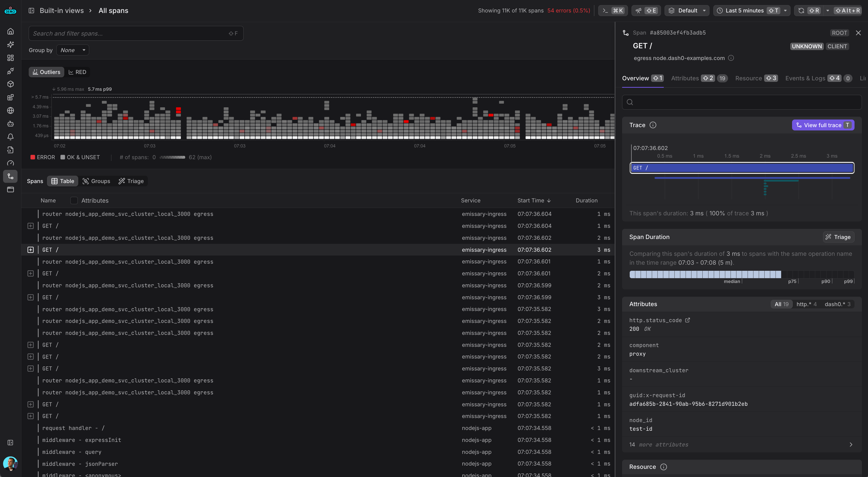Open the sparkle AI icon in sidebar
Viewport: 868px width, 477px height.
[10, 44]
